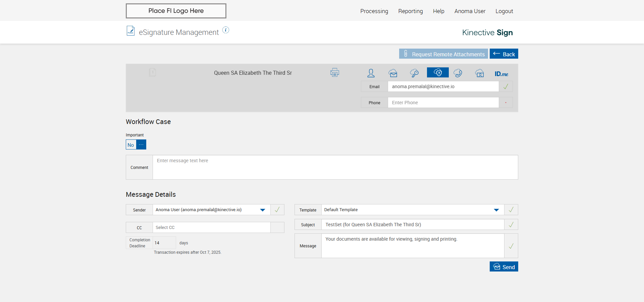Click into the Enter Phone field
The width and height of the screenshot is (644, 302).
click(x=443, y=103)
